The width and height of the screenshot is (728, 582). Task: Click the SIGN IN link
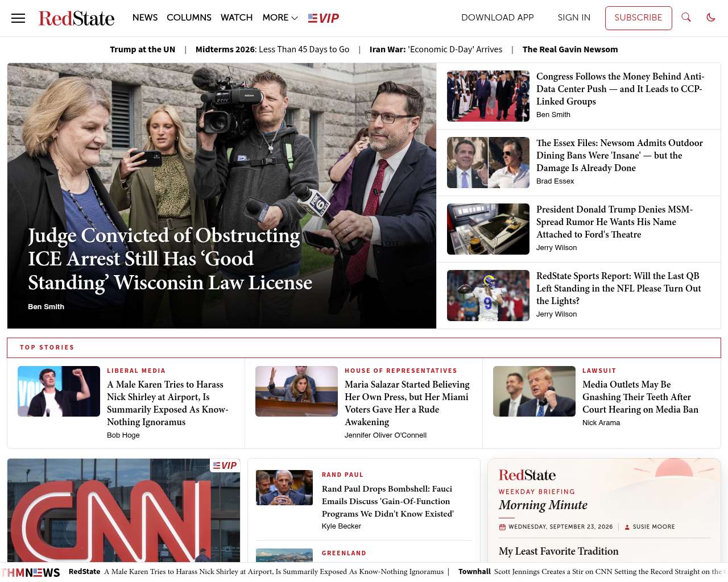click(x=574, y=18)
